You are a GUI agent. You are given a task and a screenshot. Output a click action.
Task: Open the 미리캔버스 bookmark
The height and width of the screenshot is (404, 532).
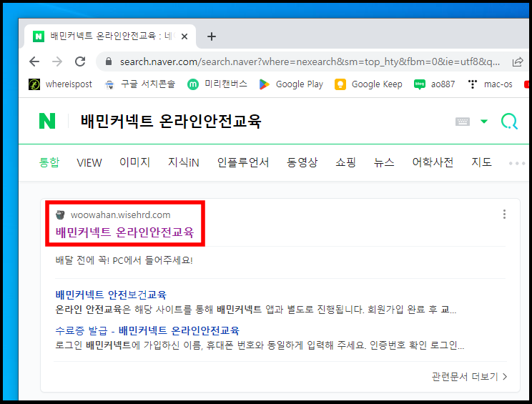coord(217,84)
